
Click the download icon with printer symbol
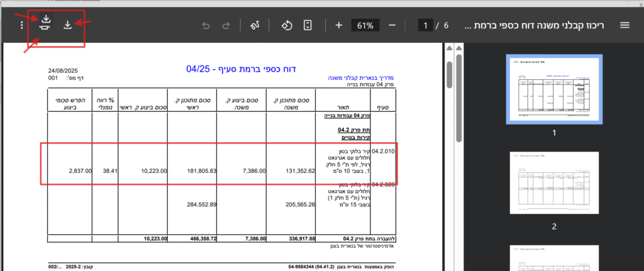[45, 25]
